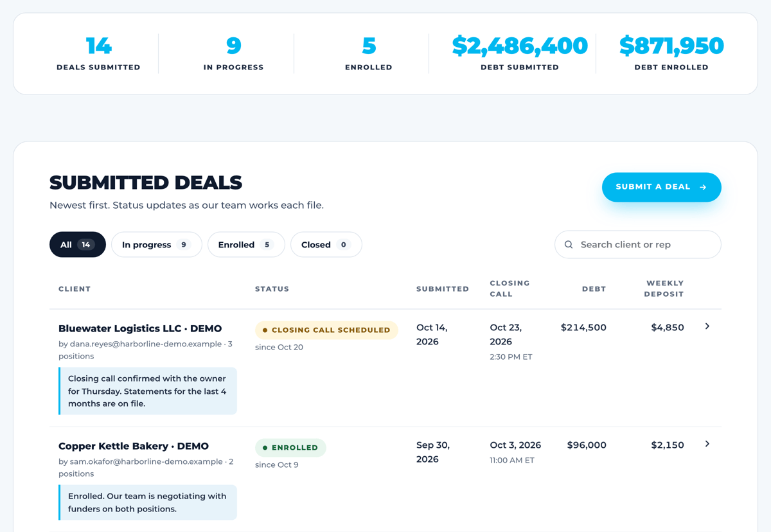The image size is (771, 532).
Task: Focus the Search client or rep field
Action: [638, 245]
